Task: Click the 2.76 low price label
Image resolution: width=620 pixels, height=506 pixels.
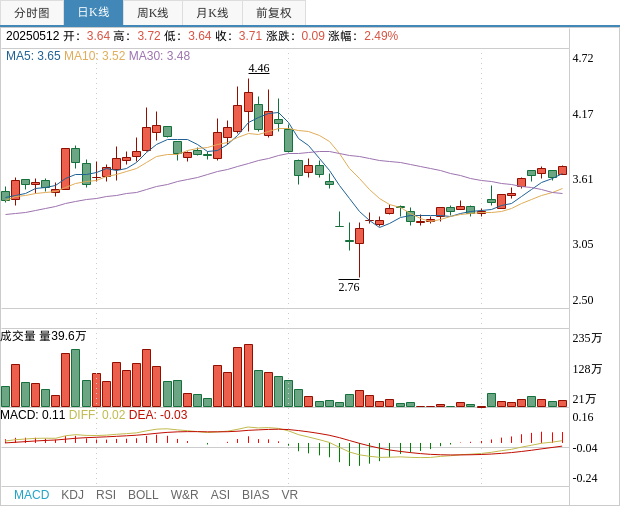Action: point(349,287)
